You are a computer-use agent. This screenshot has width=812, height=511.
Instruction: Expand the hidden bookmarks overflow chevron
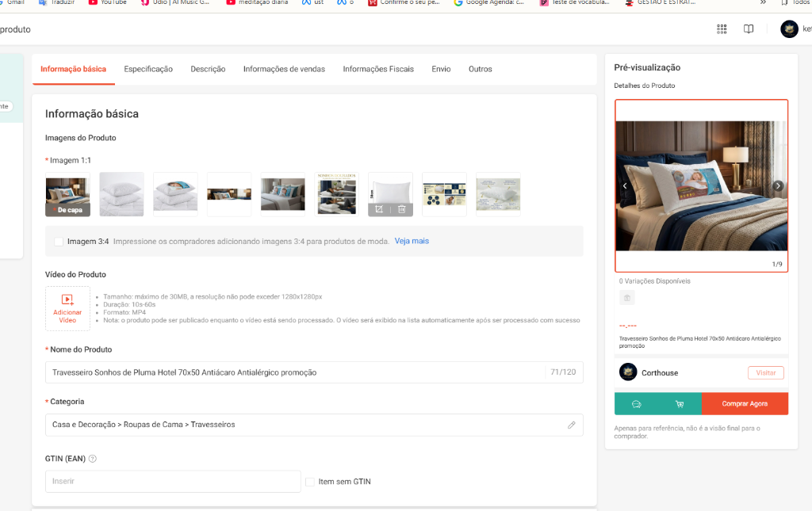pos(763,2)
